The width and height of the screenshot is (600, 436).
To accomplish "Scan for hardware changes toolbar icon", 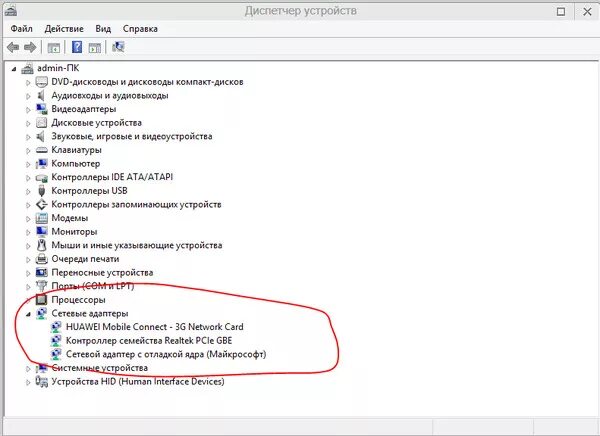I will (118, 47).
